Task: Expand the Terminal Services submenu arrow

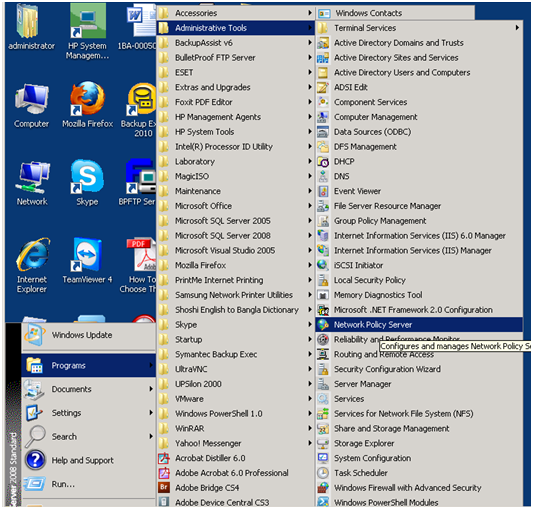Action: coord(517,28)
